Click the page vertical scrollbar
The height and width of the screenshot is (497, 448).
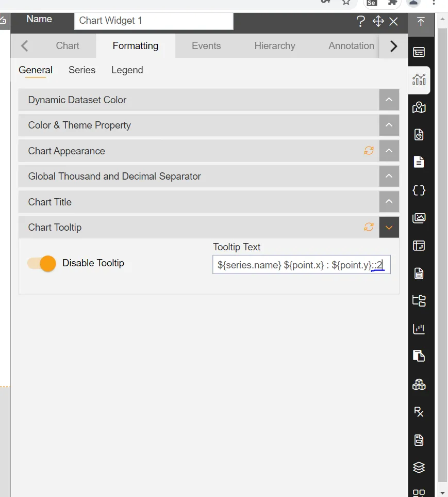click(442, 255)
